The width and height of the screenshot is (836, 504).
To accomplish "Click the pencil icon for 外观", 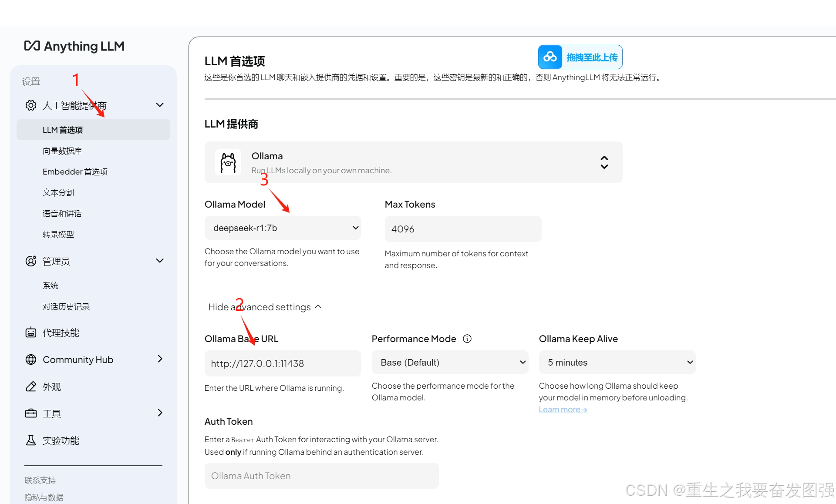I will [x=31, y=386].
